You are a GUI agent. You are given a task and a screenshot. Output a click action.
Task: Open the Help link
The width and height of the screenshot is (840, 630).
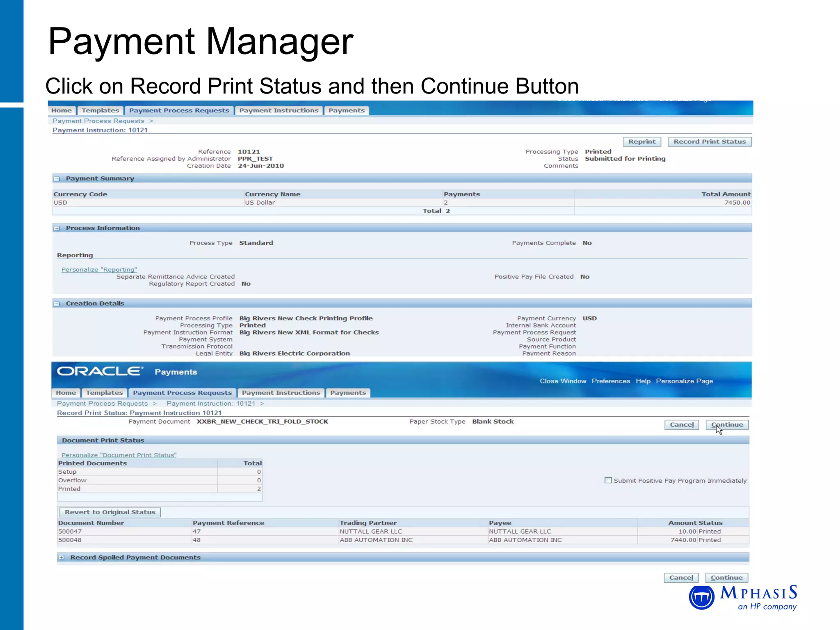click(x=643, y=381)
